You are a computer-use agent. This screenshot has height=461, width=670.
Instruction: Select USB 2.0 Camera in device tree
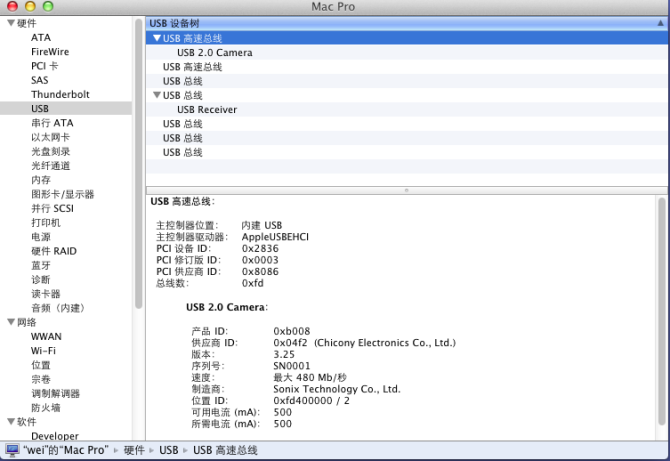215,53
